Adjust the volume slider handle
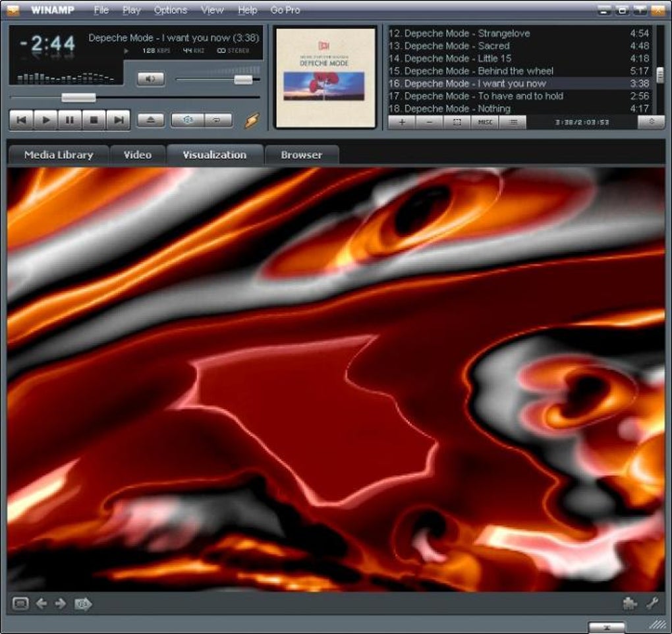Viewport: 672px width, 634px height. (x=243, y=79)
